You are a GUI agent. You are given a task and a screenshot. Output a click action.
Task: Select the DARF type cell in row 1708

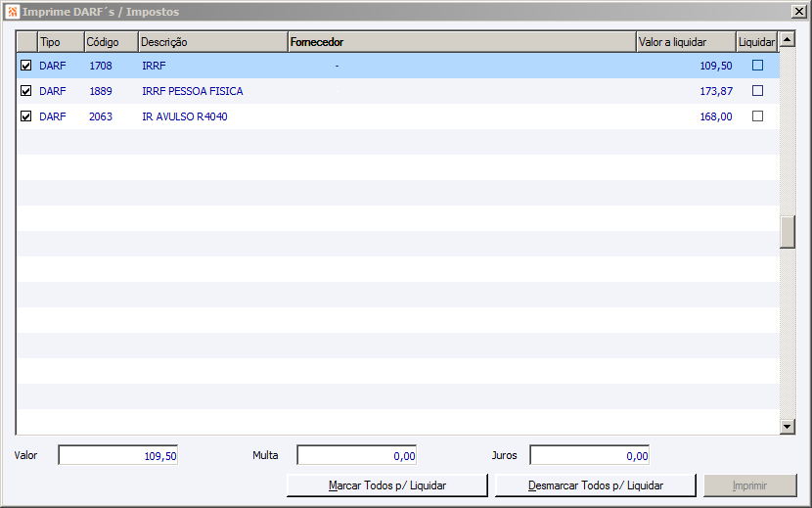[53, 66]
